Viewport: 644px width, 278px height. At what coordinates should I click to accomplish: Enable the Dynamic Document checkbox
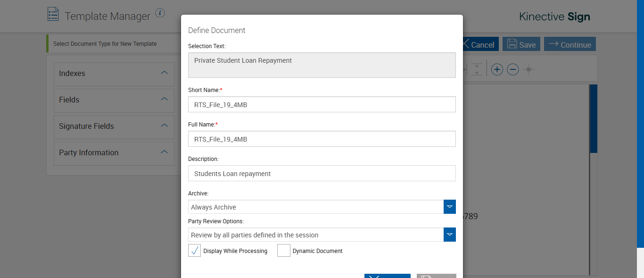pos(284,251)
